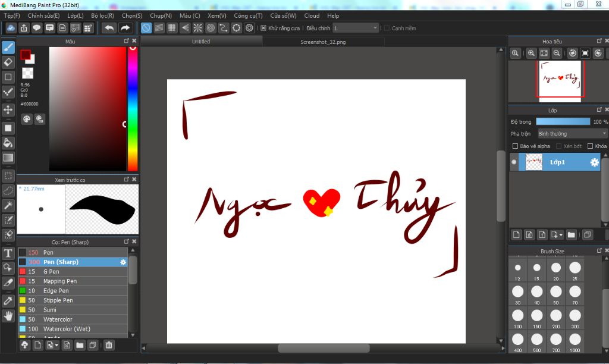This screenshot has width=609, height=364.
Task: Choose the Text tool
Action: (8, 253)
